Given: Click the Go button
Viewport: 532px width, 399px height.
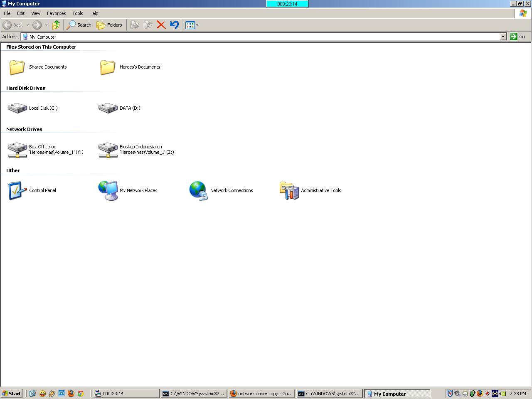Looking at the screenshot, I should click(x=517, y=37).
